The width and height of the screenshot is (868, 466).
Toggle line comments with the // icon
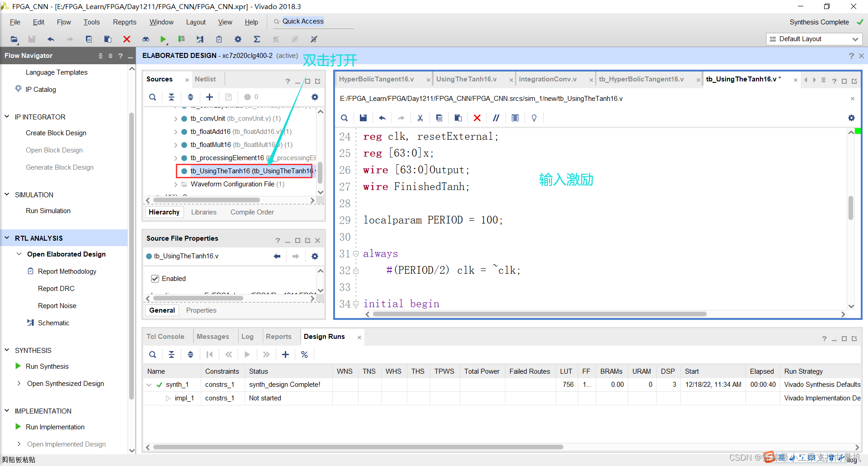[496, 118]
